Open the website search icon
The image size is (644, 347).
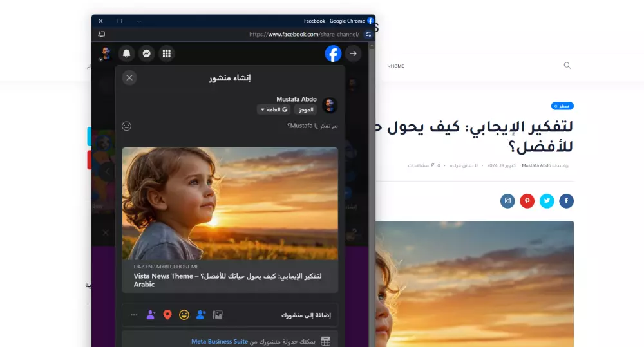coord(567,65)
